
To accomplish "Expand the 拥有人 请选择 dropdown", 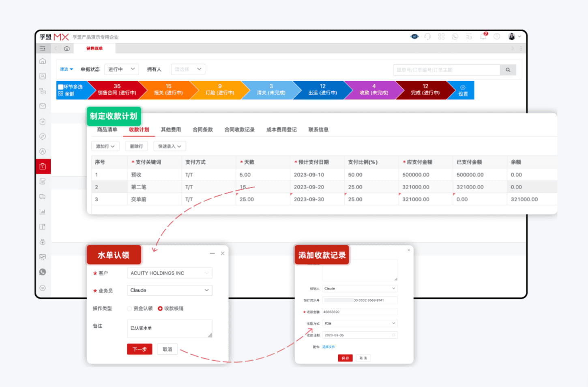I will 188,69.
